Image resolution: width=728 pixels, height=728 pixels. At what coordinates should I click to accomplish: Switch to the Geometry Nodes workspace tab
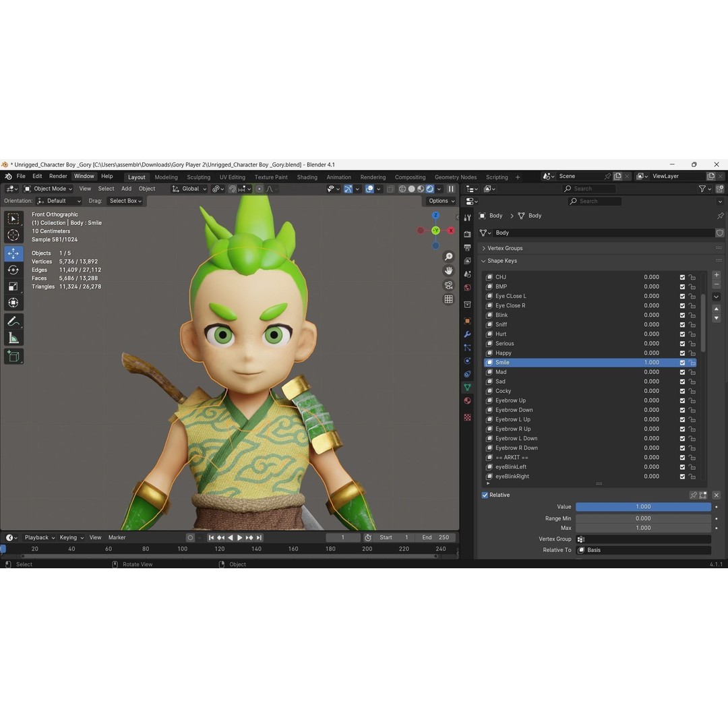click(456, 177)
